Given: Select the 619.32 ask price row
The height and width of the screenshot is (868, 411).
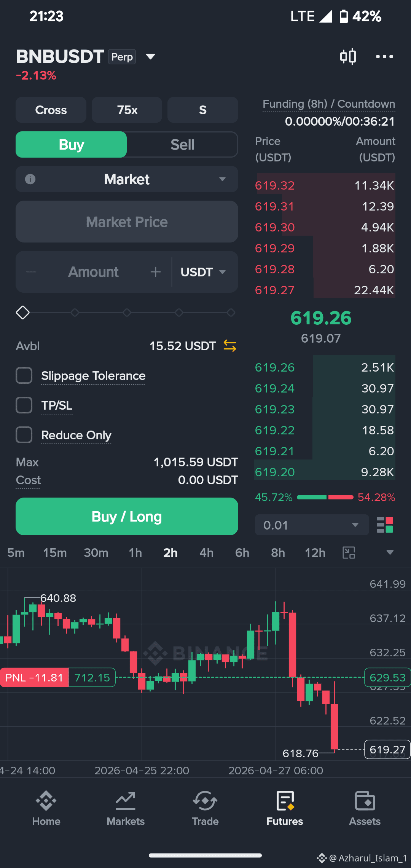Looking at the screenshot, I should click(325, 185).
